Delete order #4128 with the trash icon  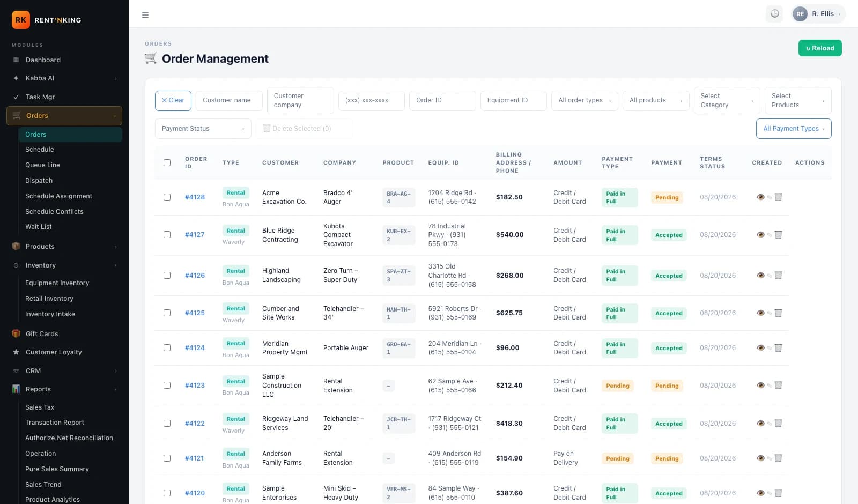pos(779,197)
